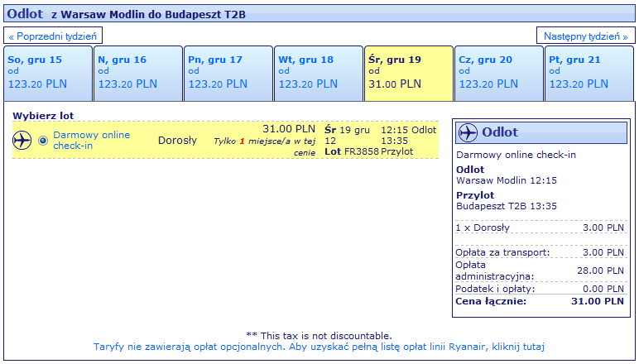The image size is (639, 364).
Task: Click the airplane icon in the Odlot summary header
Action: (x=467, y=132)
